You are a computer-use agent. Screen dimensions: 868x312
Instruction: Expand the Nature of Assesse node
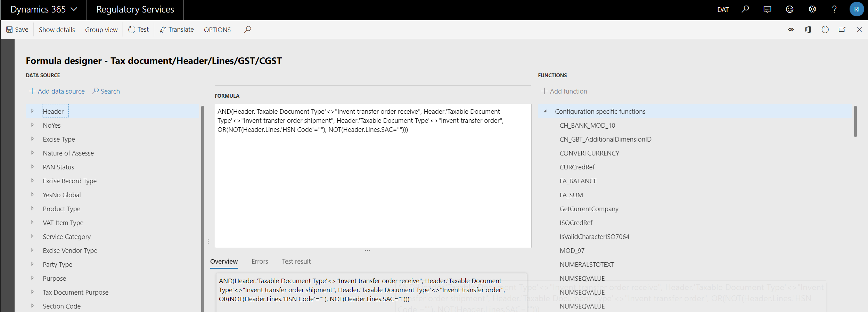pyautogui.click(x=33, y=153)
